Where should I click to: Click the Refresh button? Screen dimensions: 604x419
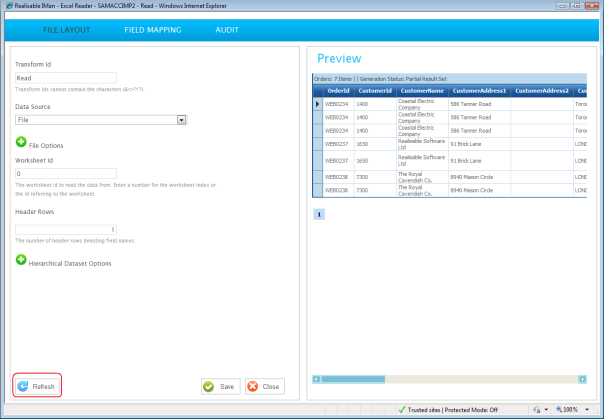point(37,386)
